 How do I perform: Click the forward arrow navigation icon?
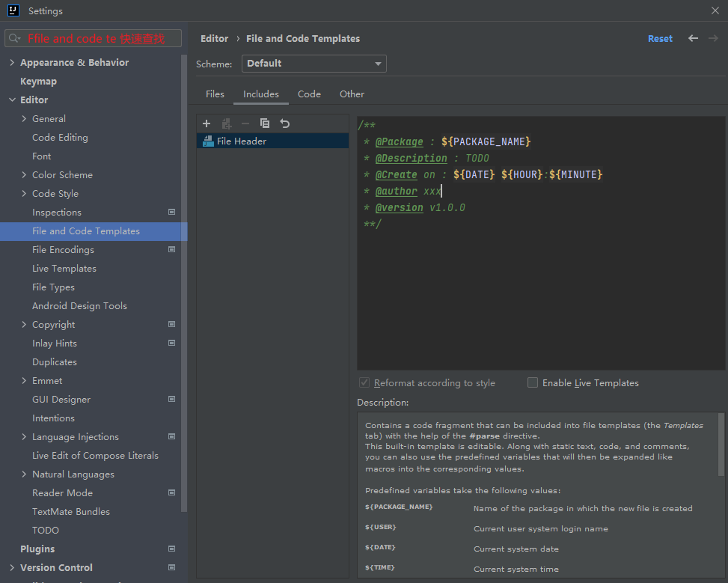click(x=713, y=38)
